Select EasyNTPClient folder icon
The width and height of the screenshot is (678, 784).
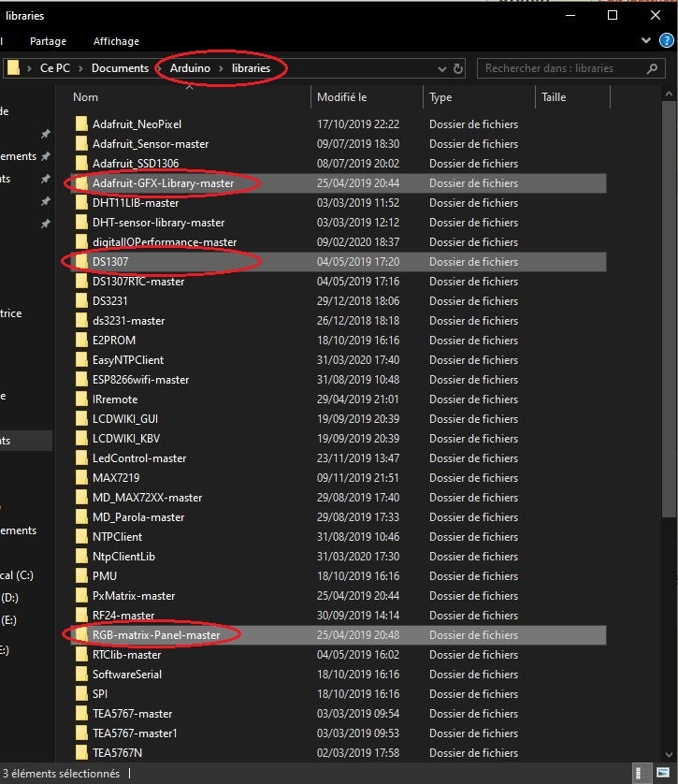click(81, 359)
